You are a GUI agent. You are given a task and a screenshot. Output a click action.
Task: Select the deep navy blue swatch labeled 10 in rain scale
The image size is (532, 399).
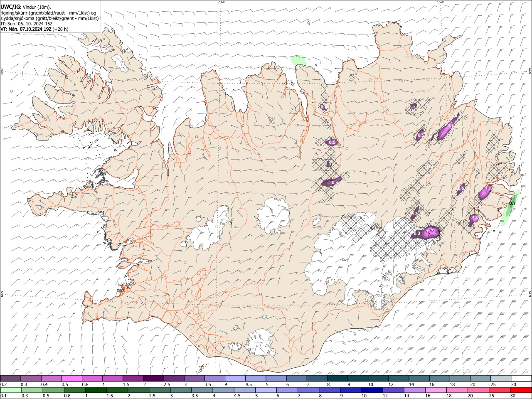pyautogui.click(x=372, y=390)
